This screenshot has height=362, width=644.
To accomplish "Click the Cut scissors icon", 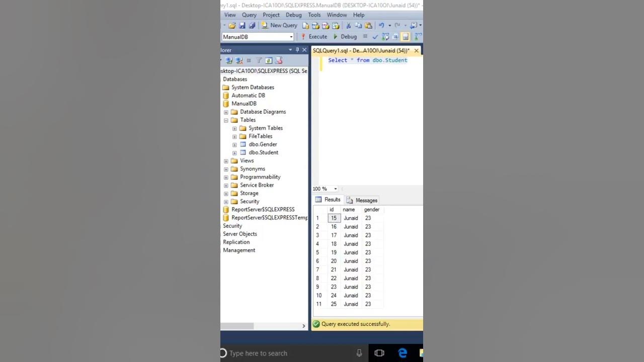I will point(348,26).
